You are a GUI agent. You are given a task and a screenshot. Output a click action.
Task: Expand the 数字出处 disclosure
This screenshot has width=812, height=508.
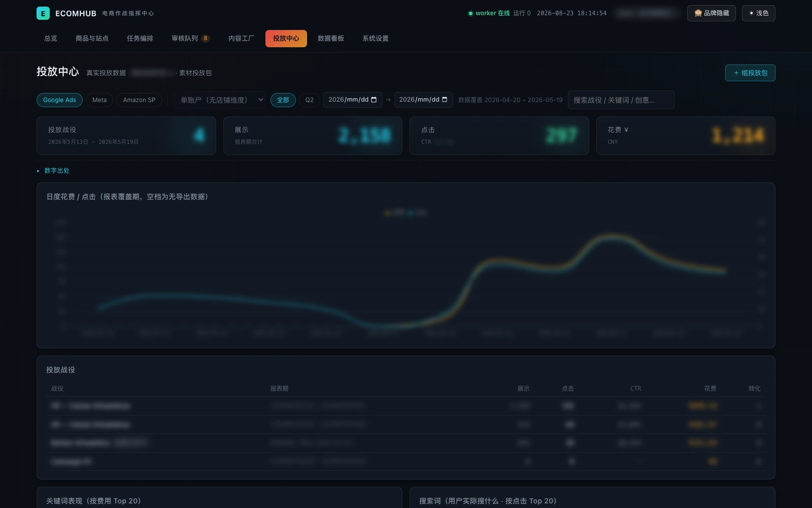pos(53,171)
